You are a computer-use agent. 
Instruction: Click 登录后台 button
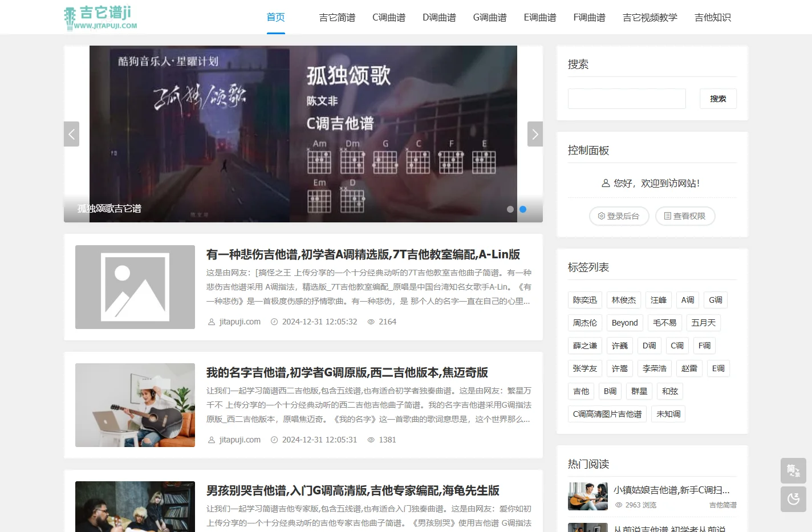[619, 216]
